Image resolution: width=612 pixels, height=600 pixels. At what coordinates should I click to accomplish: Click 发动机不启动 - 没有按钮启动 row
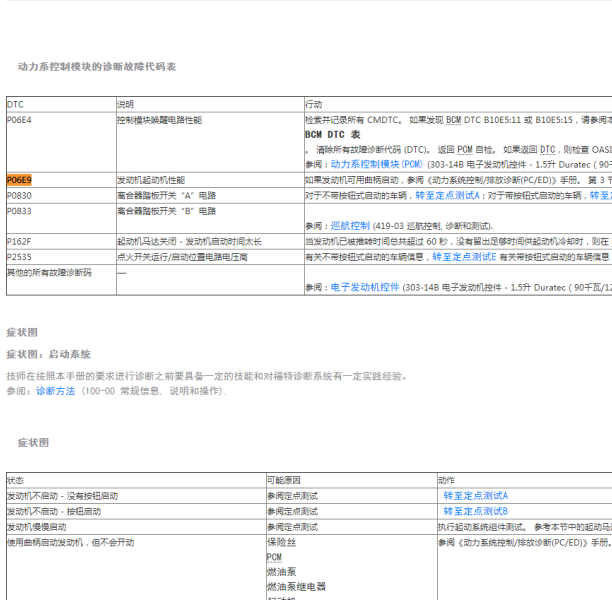(x=62, y=496)
